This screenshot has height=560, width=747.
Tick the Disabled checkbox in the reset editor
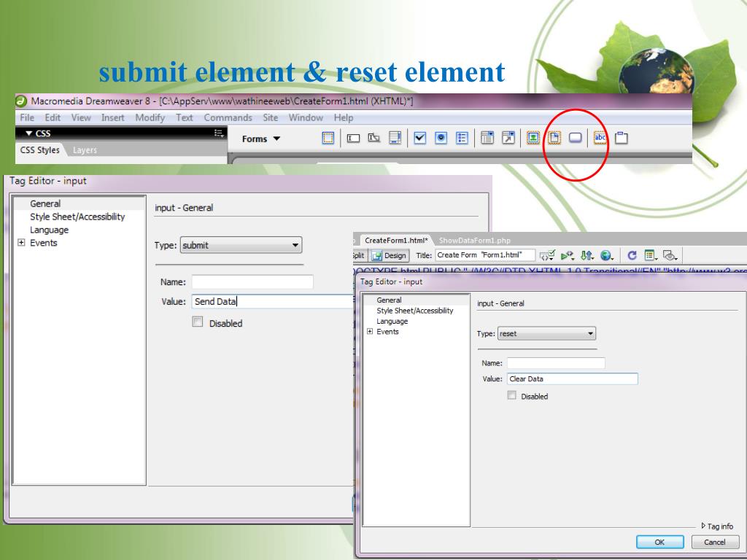511,396
